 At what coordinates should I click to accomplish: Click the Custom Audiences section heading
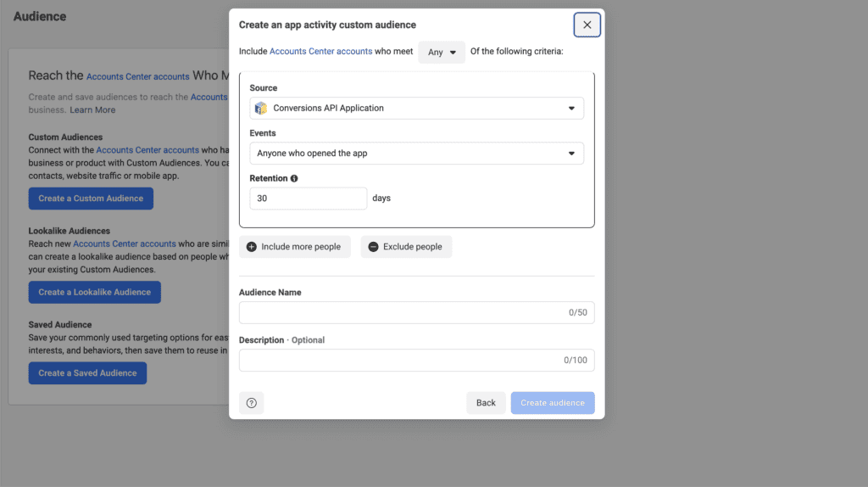pos(65,137)
